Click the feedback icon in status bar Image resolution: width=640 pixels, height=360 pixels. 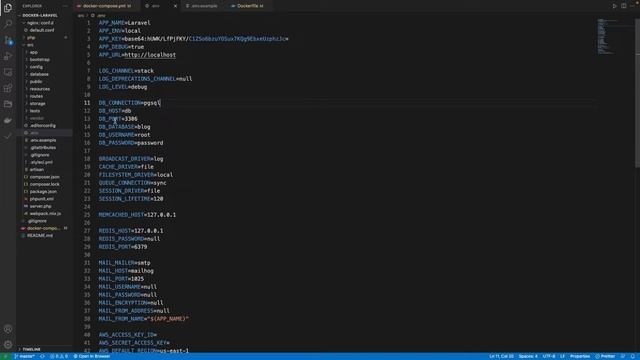(623, 356)
